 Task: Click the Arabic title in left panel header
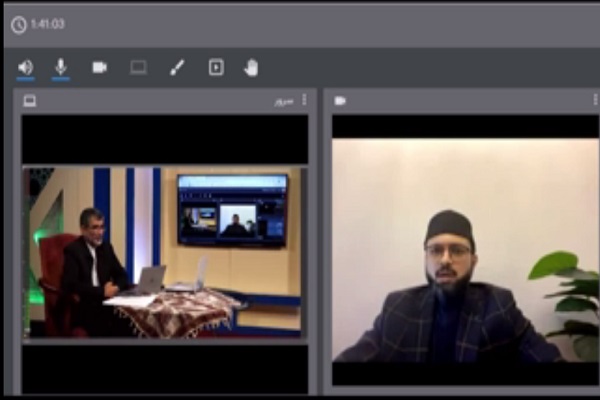(x=286, y=101)
